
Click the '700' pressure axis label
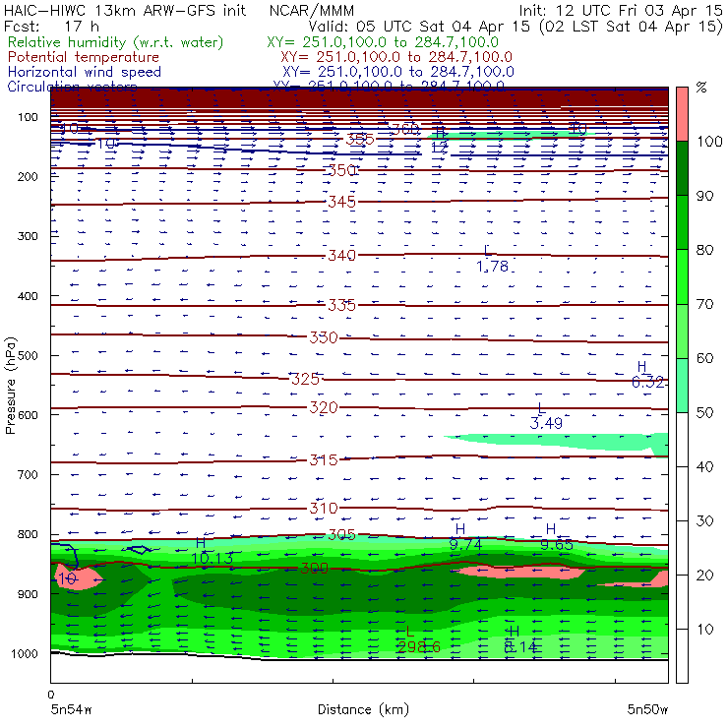coord(28,474)
